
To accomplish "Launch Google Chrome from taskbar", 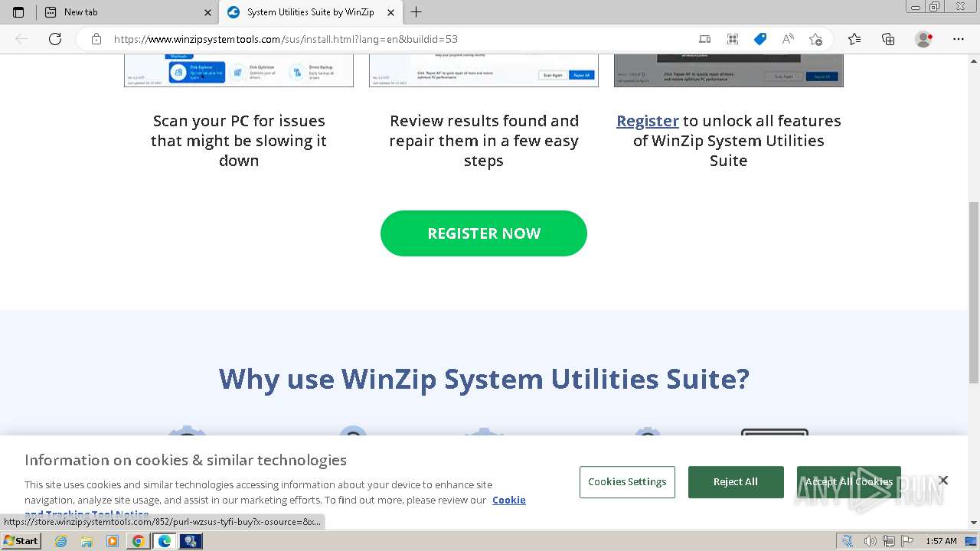I will coord(138,541).
